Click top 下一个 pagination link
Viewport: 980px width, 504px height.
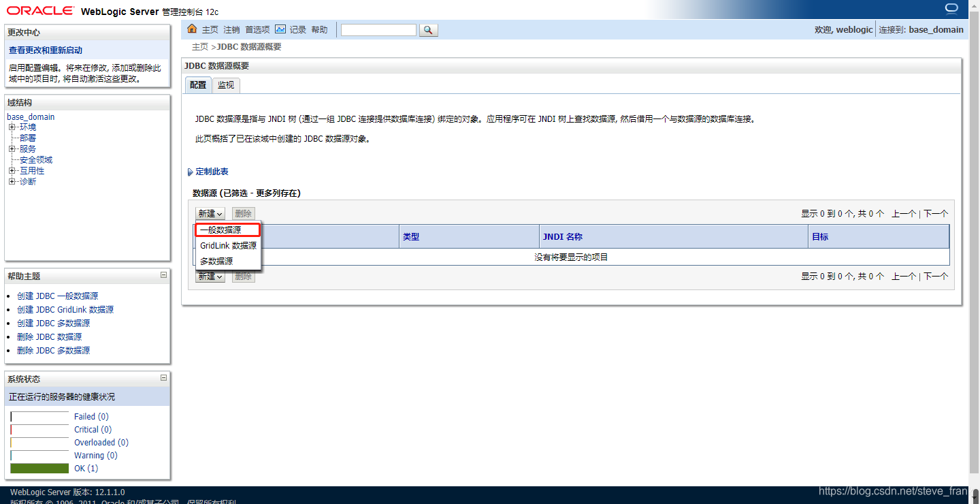pos(936,214)
